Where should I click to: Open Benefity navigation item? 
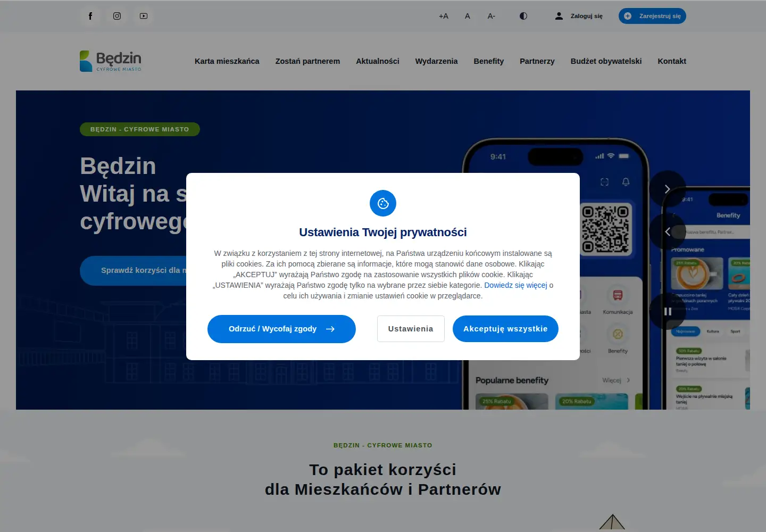click(x=489, y=61)
